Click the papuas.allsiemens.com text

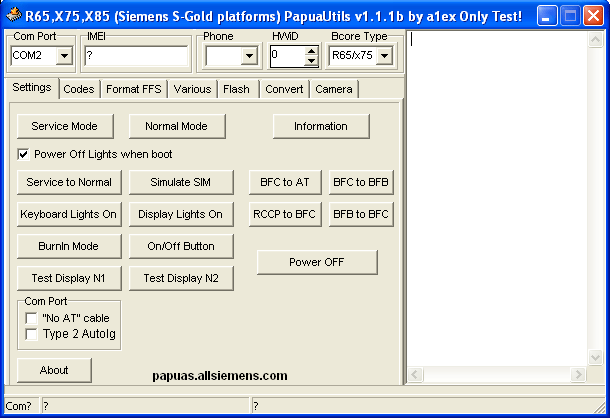(x=220, y=376)
